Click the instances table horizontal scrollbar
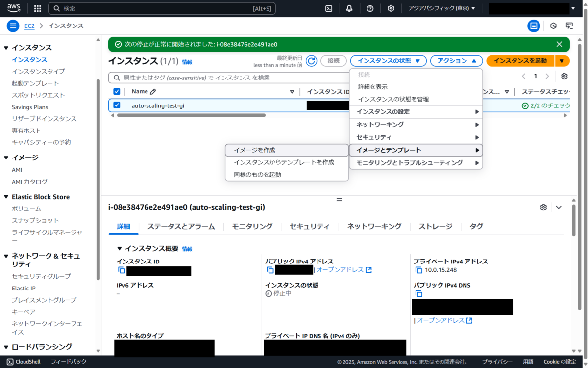Image resolution: width=588 pixels, height=368 pixels. pos(191,115)
